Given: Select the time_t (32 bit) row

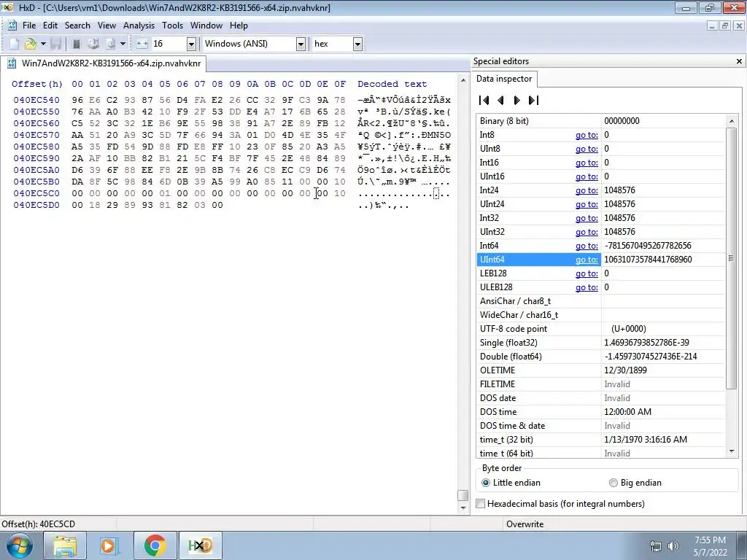Looking at the screenshot, I should 601,440.
